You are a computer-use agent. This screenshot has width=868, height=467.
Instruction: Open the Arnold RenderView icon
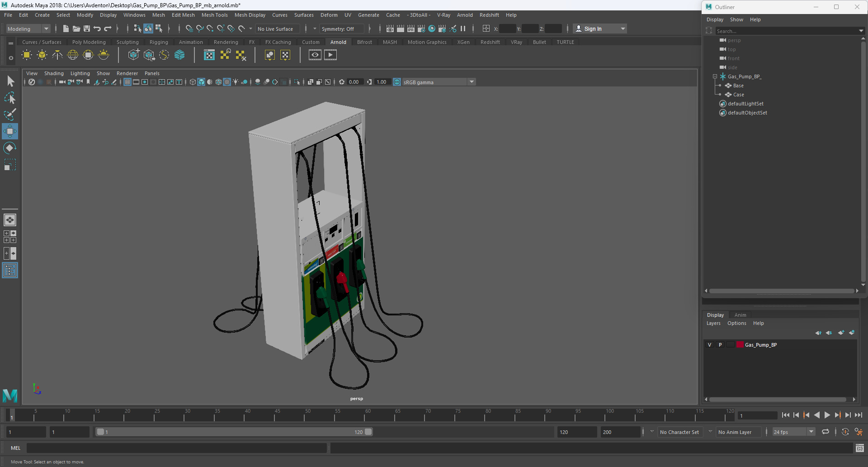[x=315, y=55]
